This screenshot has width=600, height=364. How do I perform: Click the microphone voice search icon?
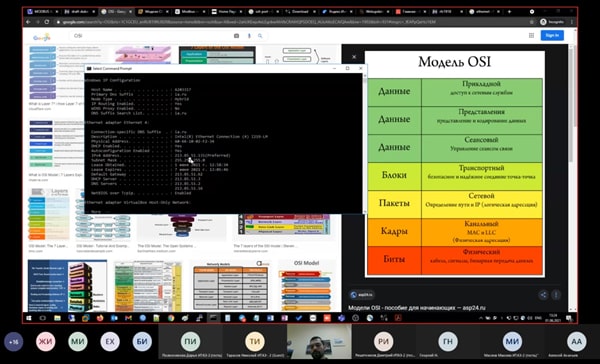point(249,36)
